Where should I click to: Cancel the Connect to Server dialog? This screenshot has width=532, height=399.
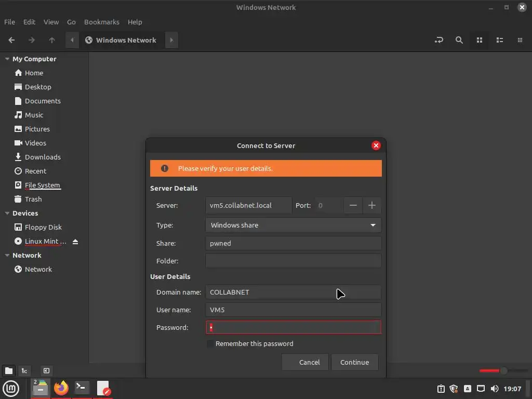pyautogui.click(x=304, y=362)
